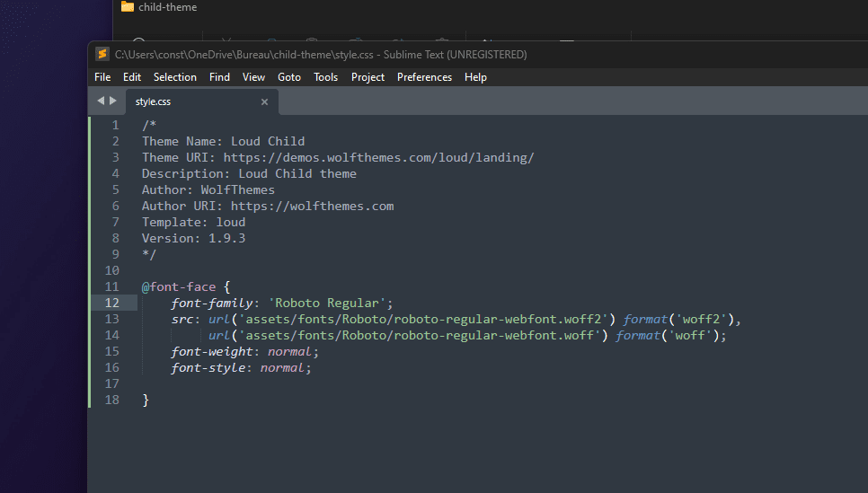Click the @font-face rule text
Image resolution: width=868 pixels, height=493 pixels.
click(x=178, y=286)
